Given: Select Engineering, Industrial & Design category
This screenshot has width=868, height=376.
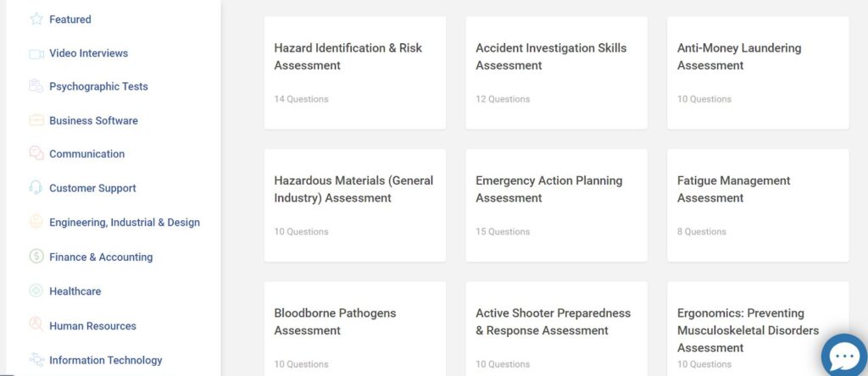Looking at the screenshot, I should (x=125, y=222).
